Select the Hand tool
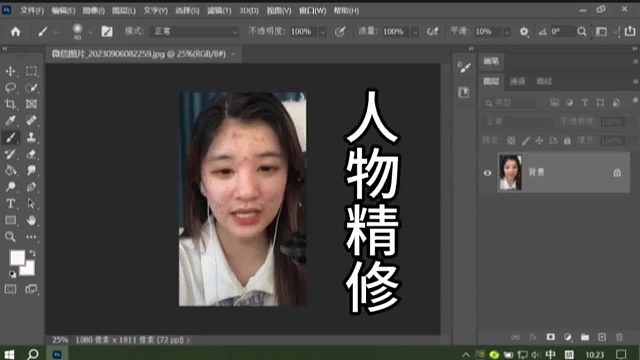The height and width of the screenshot is (360, 640). click(x=31, y=220)
